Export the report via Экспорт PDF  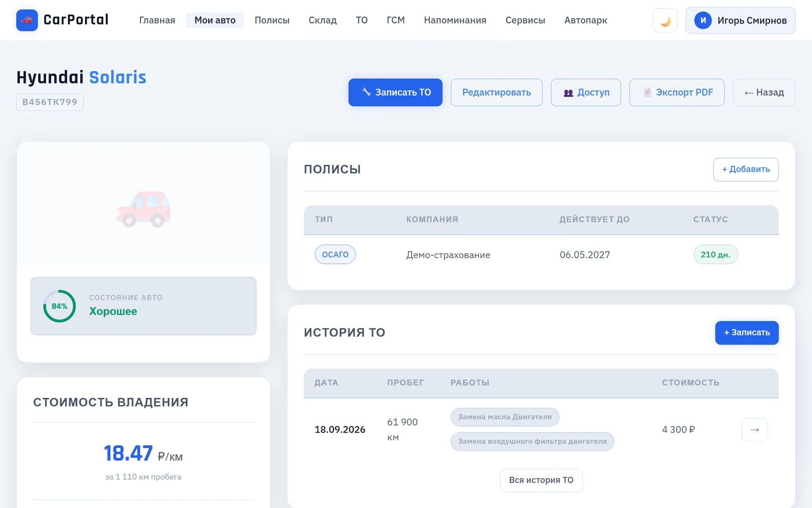pyautogui.click(x=677, y=93)
